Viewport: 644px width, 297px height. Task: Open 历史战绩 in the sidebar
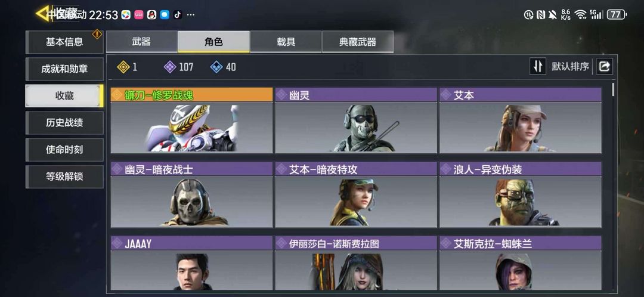pyautogui.click(x=64, y=123)
